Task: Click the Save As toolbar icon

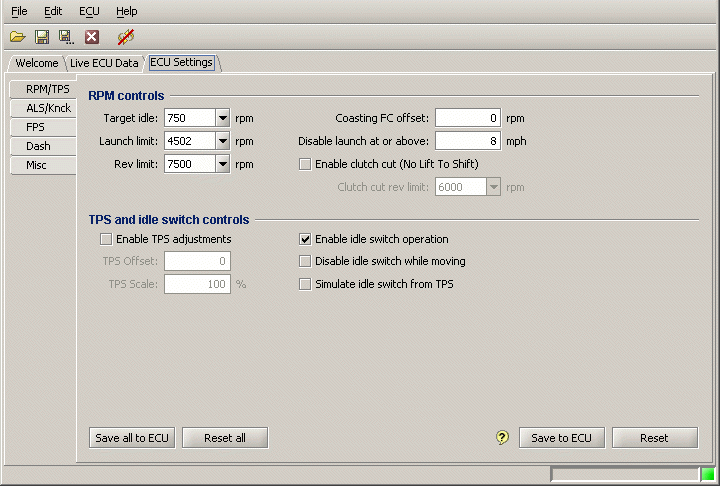Action: click(x=66, y=37)
